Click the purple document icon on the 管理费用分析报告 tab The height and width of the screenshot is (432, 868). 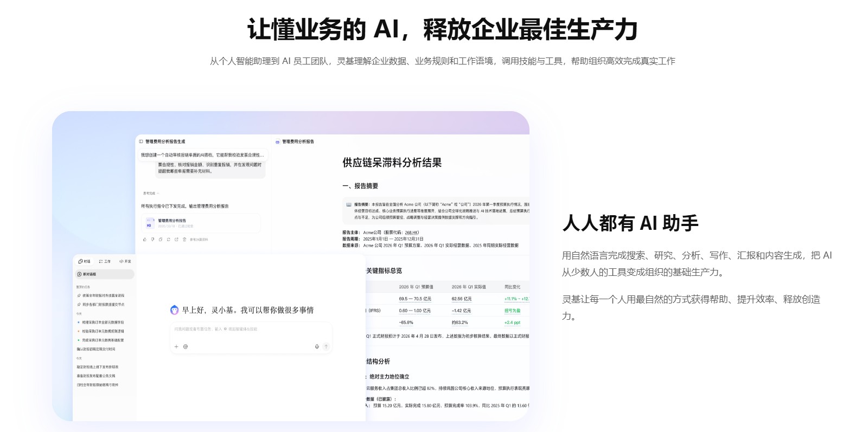click(278, 142)
